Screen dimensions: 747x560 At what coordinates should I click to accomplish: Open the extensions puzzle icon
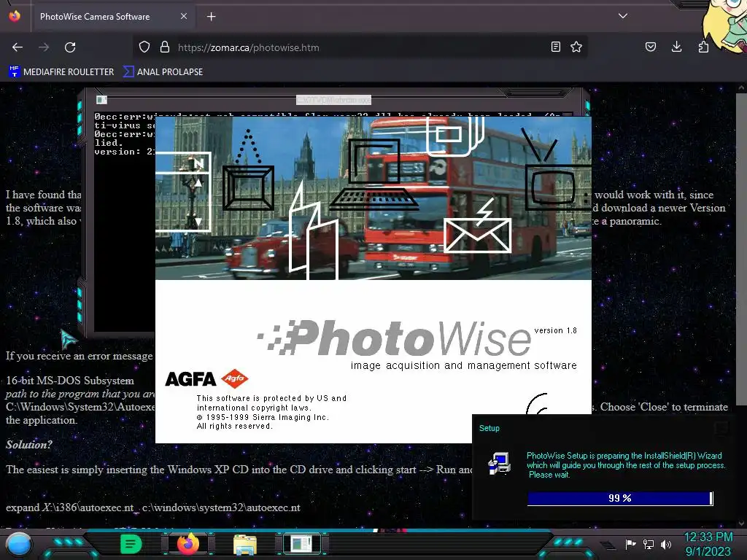point(703,47)
